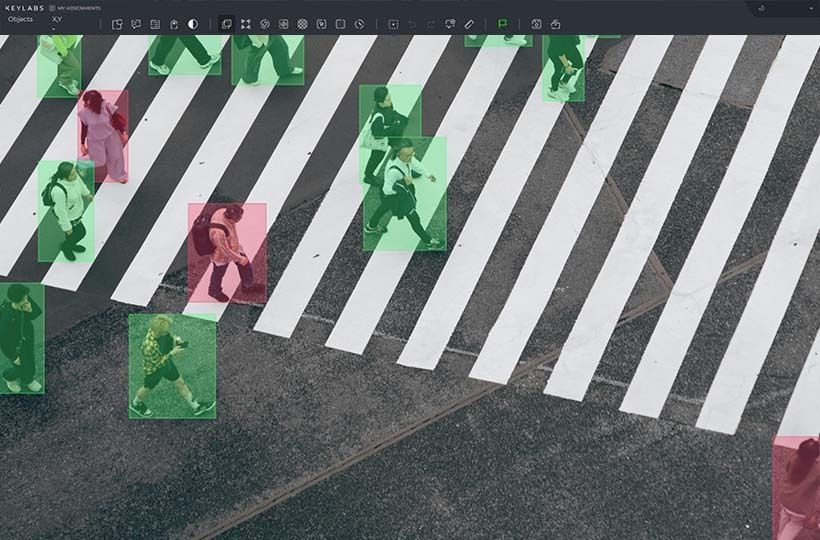
Task: Select green box around woman in white jacket
Action: coord(66,211)
